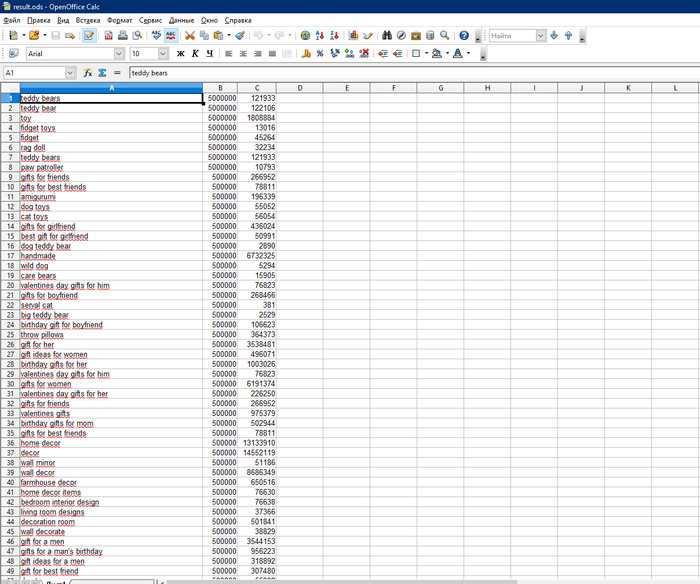Click the column C header
Viewport: 700px width, 584px height.
pos(257,88)
